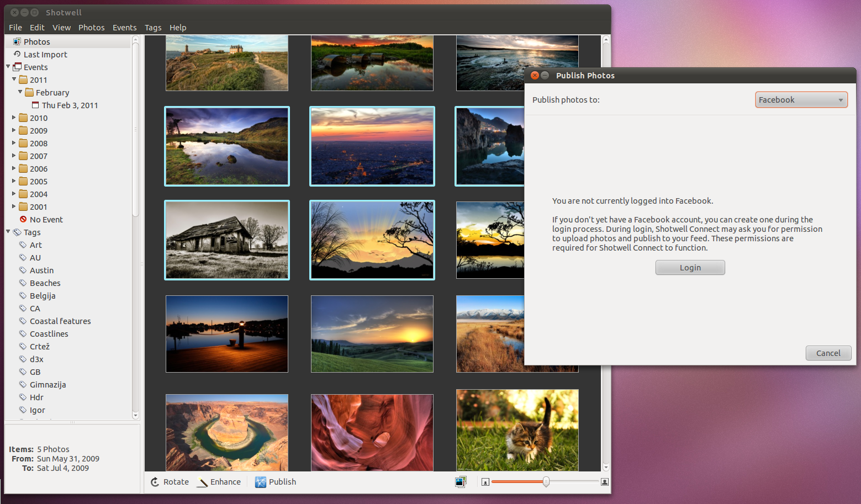Select the city at dusk photo

point(372,146)
